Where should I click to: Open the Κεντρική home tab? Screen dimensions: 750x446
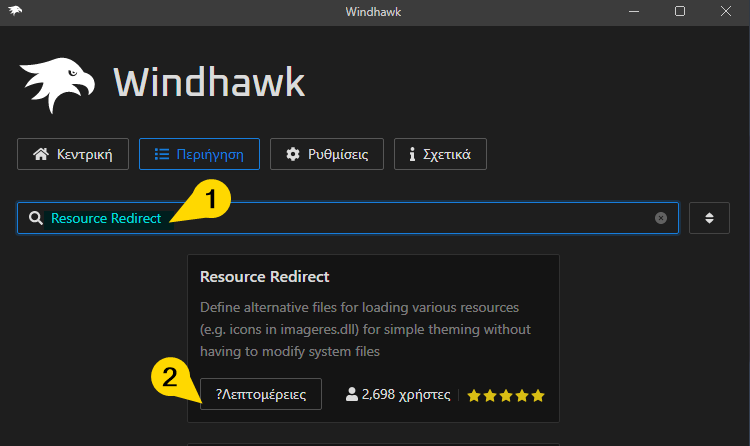pyautogui.click(x=73, y=154)
